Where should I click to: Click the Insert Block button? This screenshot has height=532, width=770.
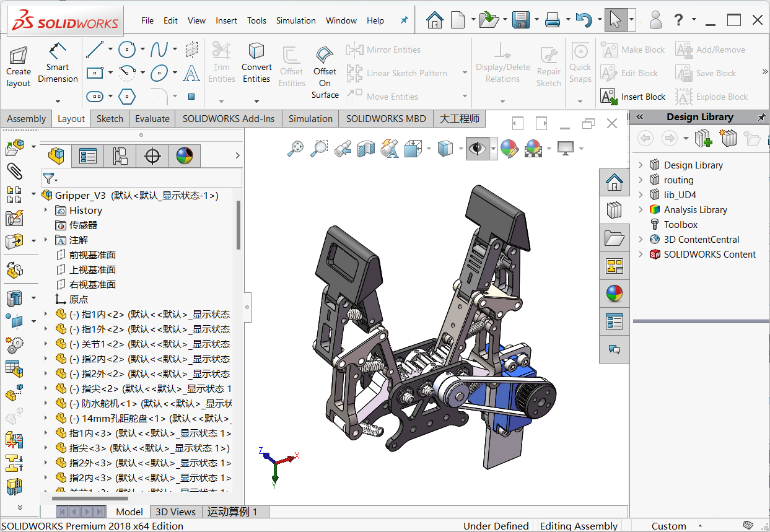coord(634,97)
